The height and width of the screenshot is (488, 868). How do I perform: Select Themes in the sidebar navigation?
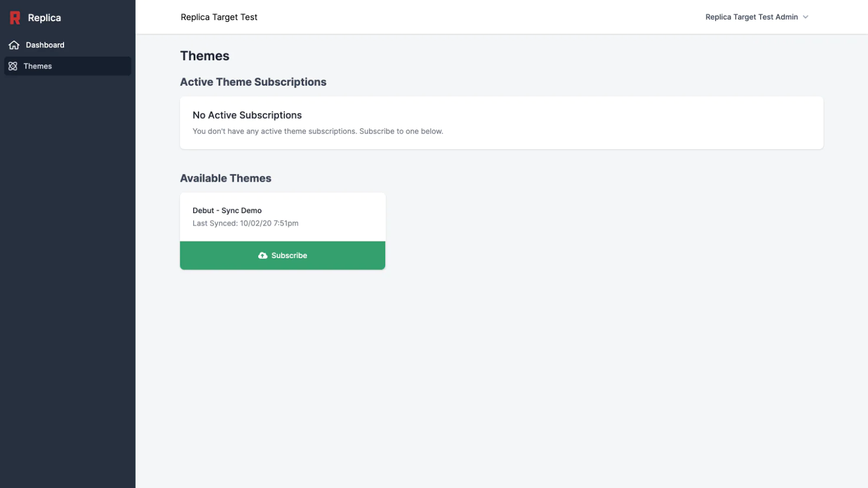(x=38, y=66)
